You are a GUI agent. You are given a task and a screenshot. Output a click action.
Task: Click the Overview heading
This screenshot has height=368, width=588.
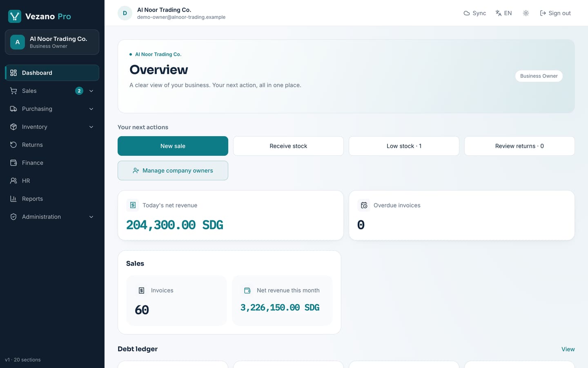(x=159, y=70)
